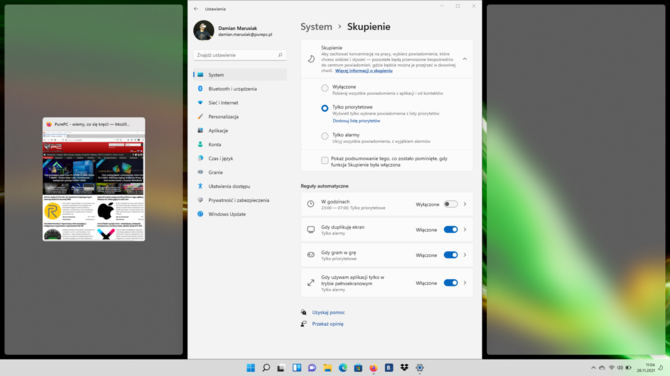Click the battery tray icon

[628, 368]
